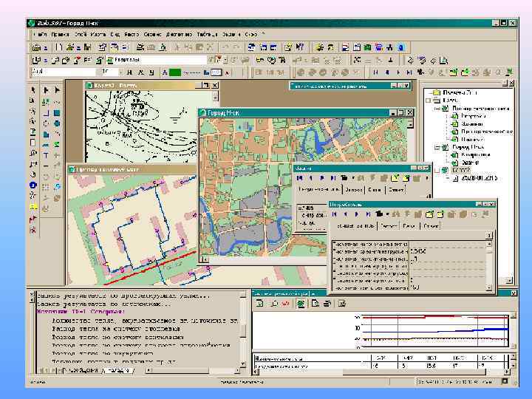
Task: Select the yellow label tool in left toolbox
Action: pyautogui.click(x=33, y=208)
